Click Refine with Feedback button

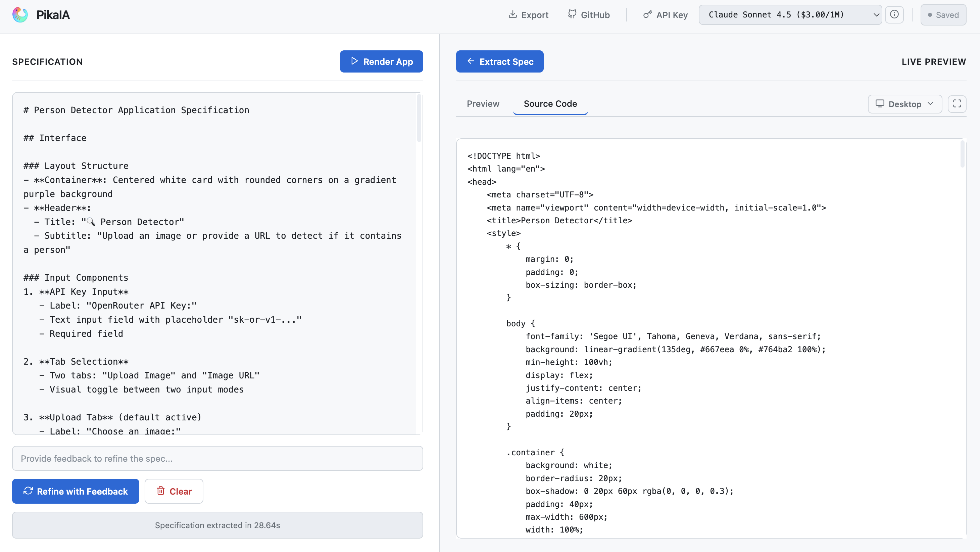pyautogui.click(x=76, y=491)
